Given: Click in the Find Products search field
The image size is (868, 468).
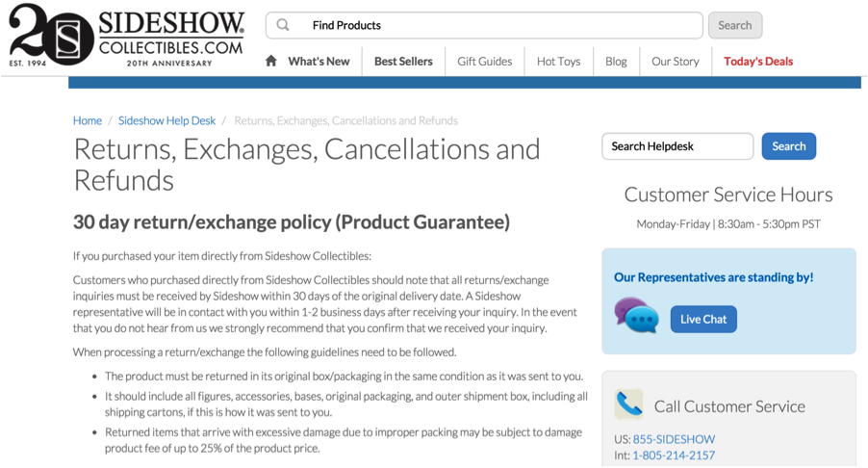Looking at the screenshot, I should click(484, 25).
